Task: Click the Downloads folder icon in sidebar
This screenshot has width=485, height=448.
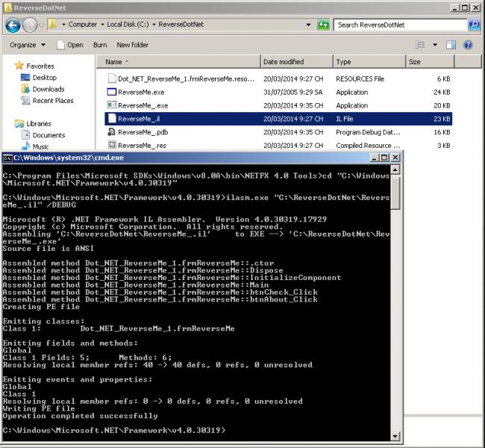Action: point(25,89)
